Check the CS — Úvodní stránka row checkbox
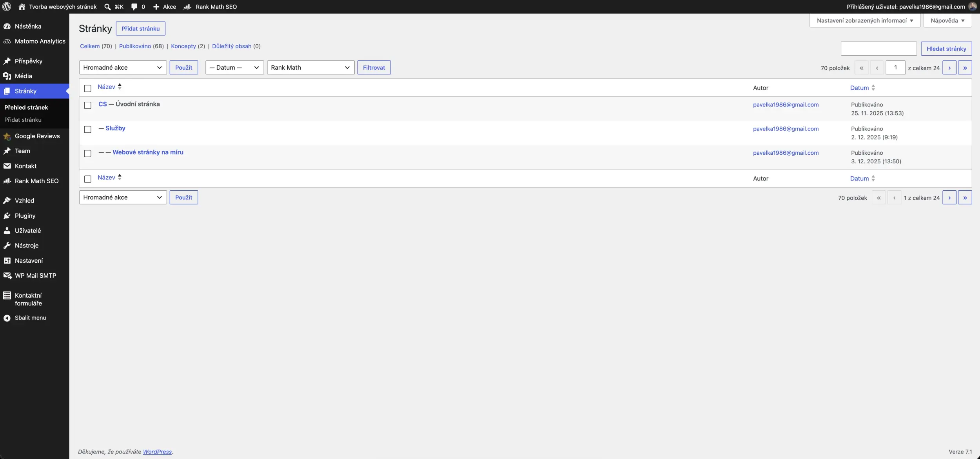Viewport: 980px width, 459px height. point(88,105)
